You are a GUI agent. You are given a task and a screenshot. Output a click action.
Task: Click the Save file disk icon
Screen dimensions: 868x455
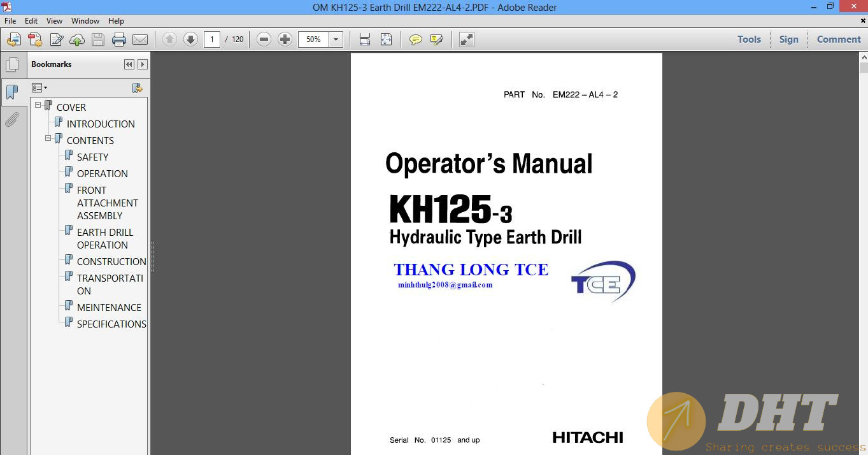(x=98, y=40)
